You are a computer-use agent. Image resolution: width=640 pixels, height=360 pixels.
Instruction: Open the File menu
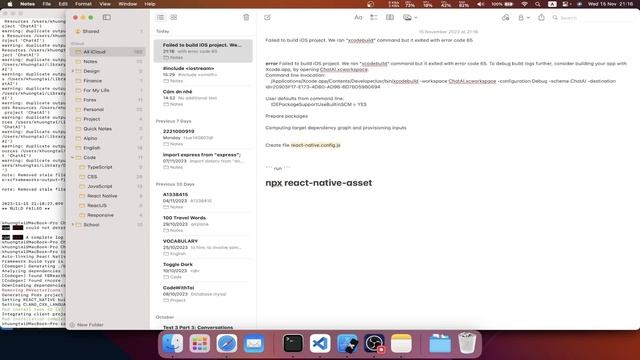click(x=47, y=4)
